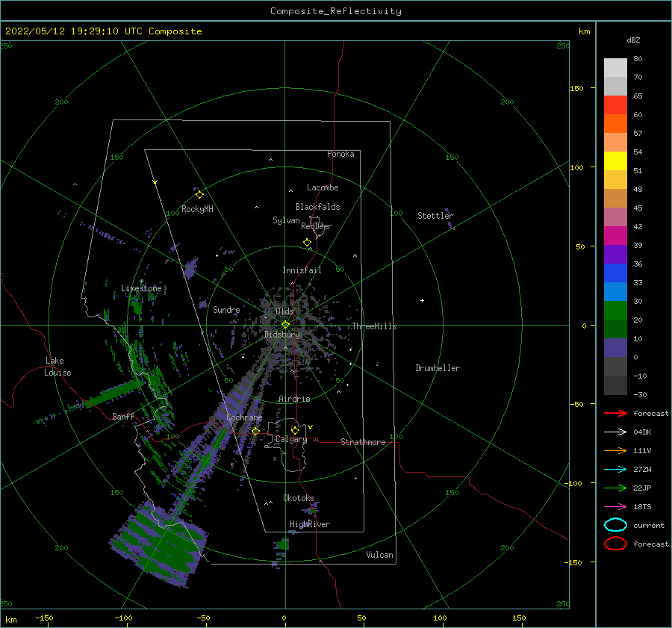Click the yellow 54-51 dBZ swatch
672x628 pixels.
click(x=615, y=161)
